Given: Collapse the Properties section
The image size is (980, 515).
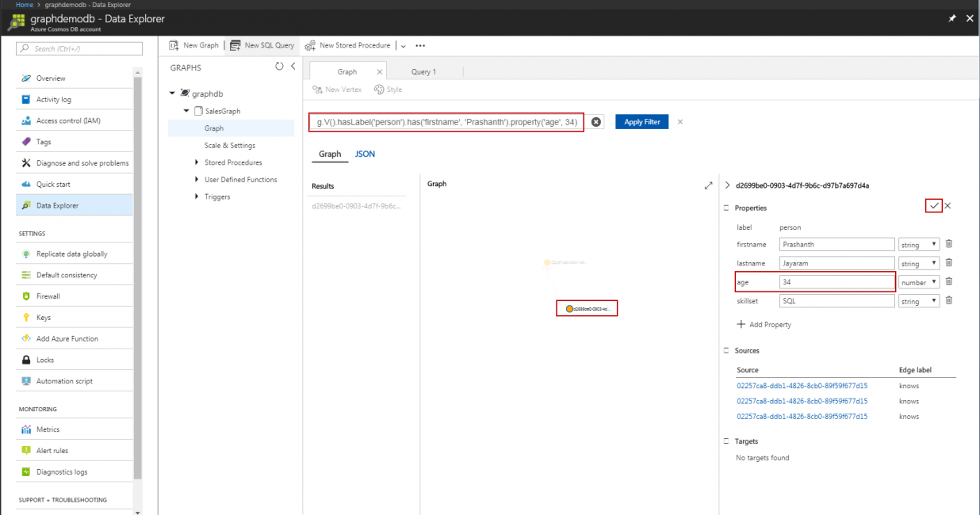Looking at the screenshot, I should pyautogui.click(x=726, y=208).
